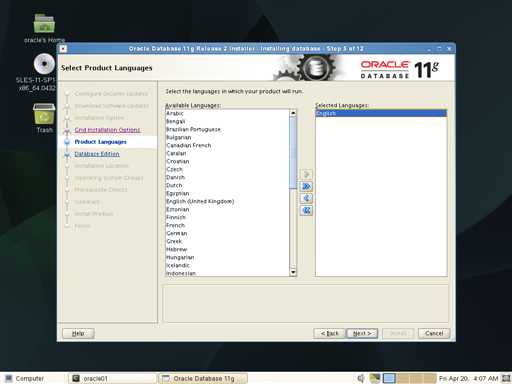Image resolution: width=512 pixels, height=384 pixels.
Task: Switch to oracle01 terminal in taskbar
Action: 112,378
